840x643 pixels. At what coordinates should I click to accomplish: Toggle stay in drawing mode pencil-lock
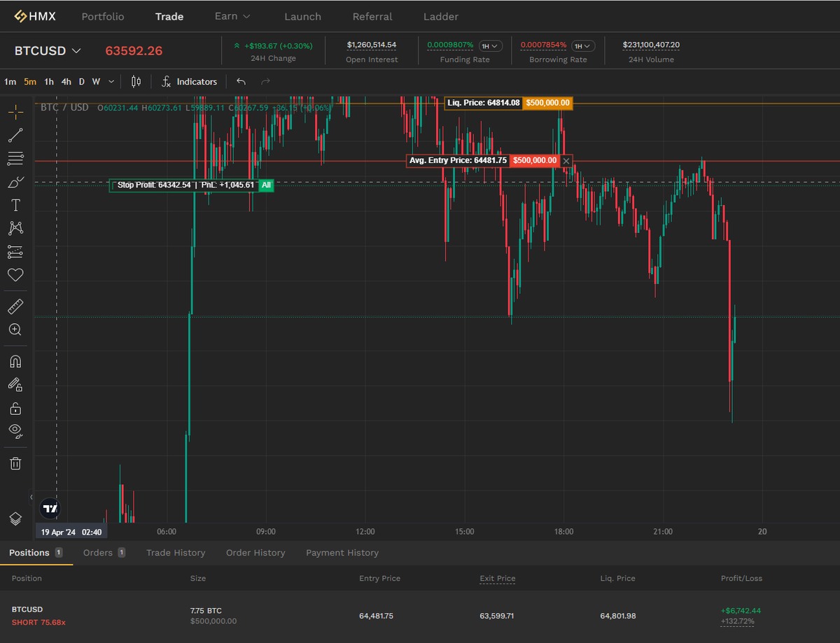15,384
